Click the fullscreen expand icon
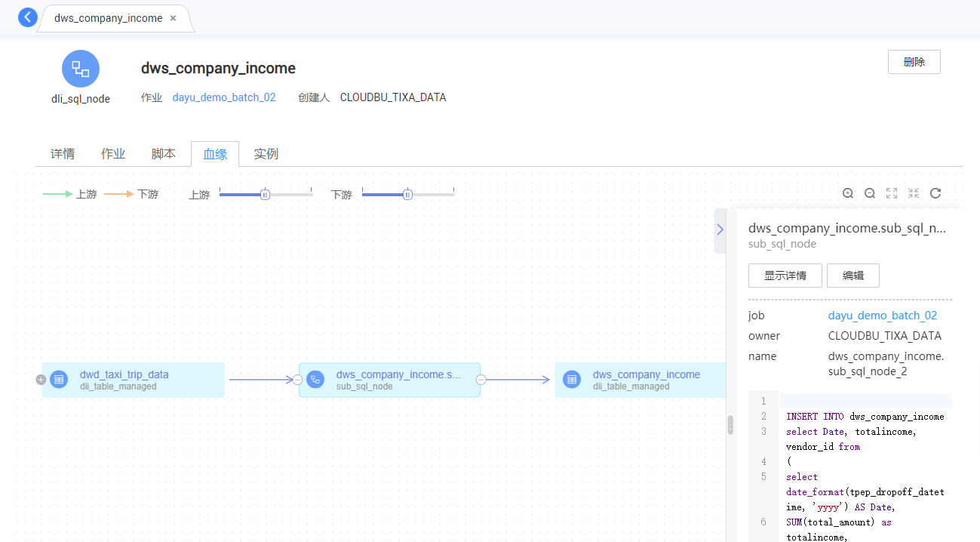 coord(892,193)
